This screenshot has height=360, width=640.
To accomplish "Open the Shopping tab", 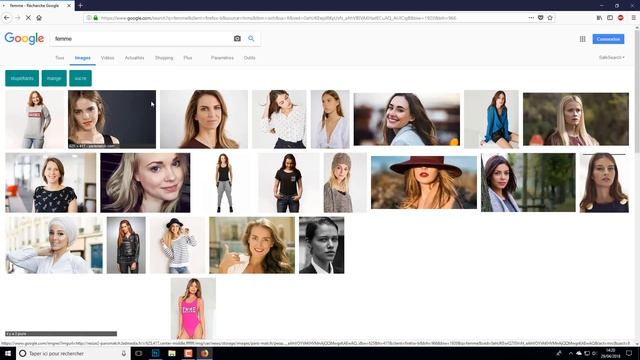I will point(164,58).
